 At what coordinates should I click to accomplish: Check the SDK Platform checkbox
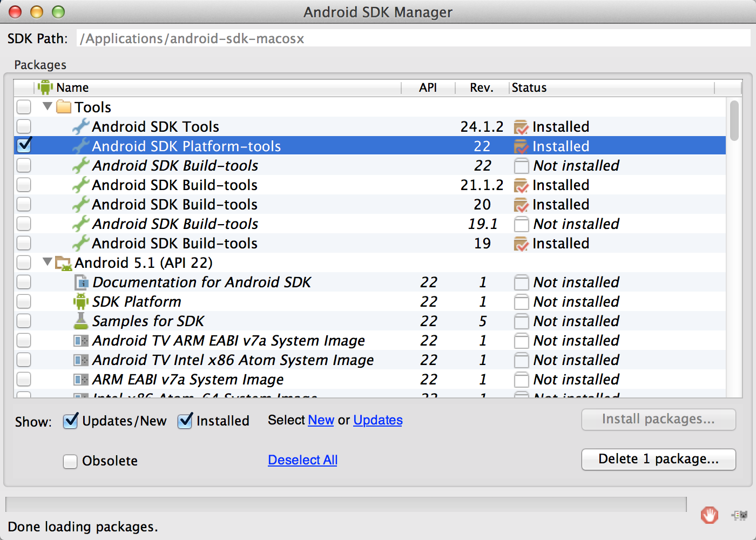24,301
